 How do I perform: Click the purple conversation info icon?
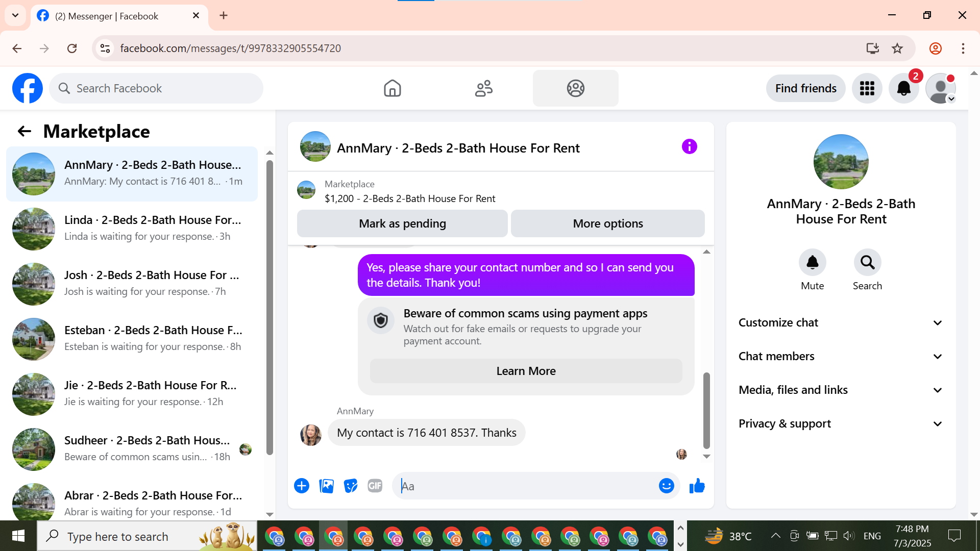689,147
